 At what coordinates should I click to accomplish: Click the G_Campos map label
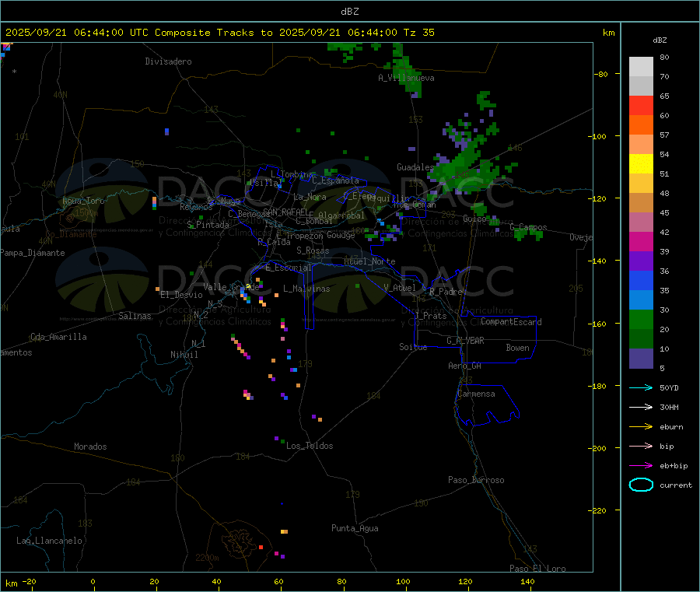(528, 227)
